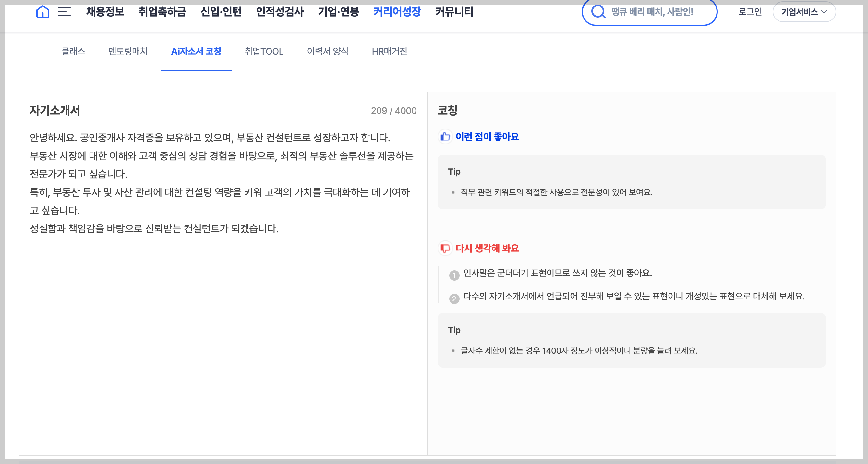Open the 기업·연봉 menu
The width and height of the screenshot is (868, 464).
point(338,12)
